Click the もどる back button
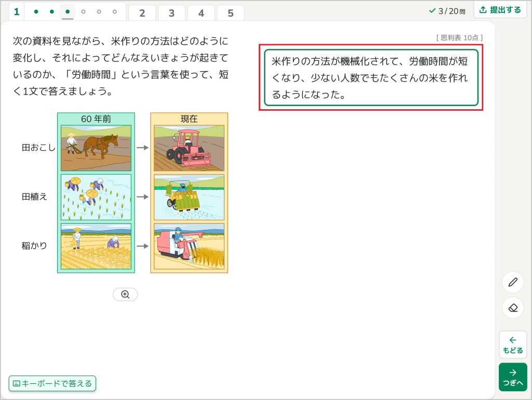Screen dimensions: 532x400 513,345
